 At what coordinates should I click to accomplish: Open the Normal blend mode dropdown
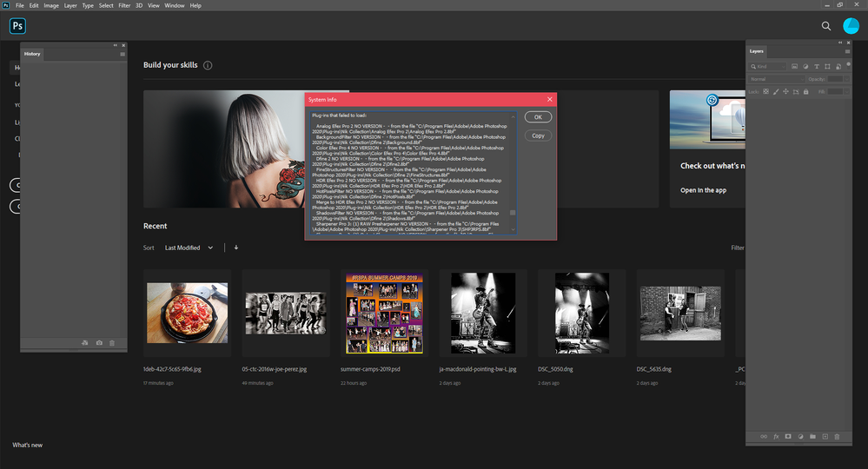pos(776,79)
